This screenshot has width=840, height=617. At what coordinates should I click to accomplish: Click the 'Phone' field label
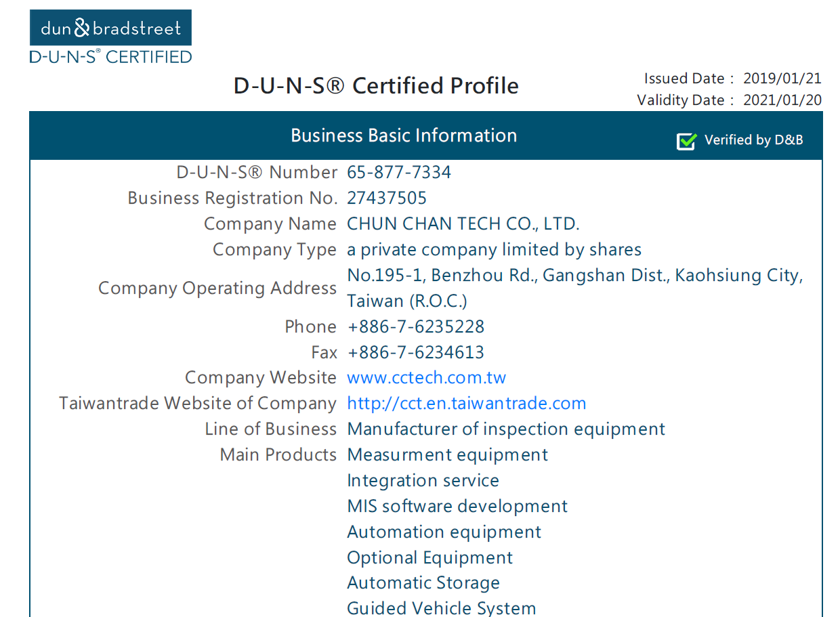(311, 326)
